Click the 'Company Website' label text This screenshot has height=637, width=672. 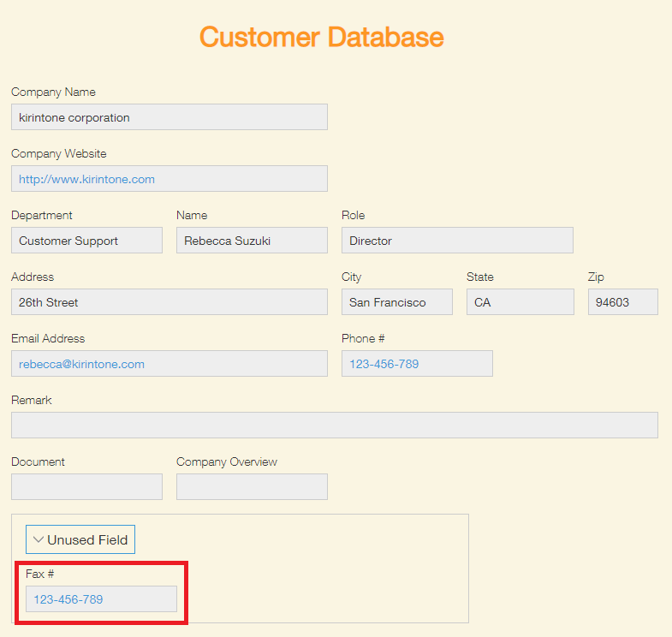(x=58, y=153)
